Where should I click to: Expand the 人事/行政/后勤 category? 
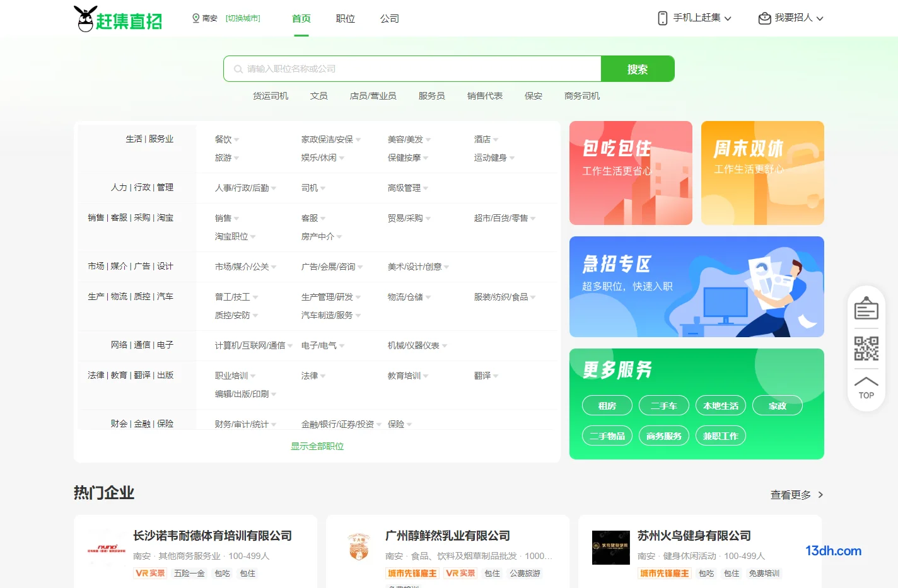[245, 188]
